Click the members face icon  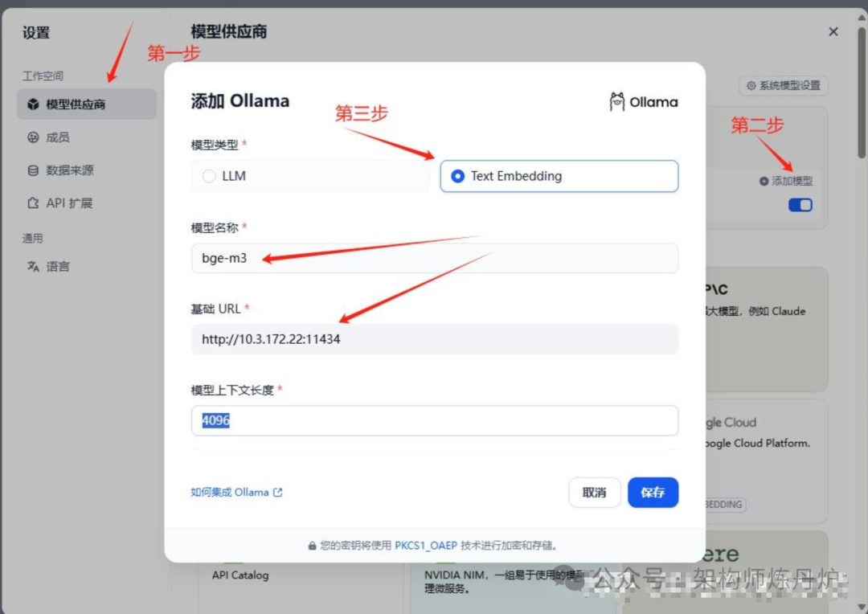(33, 137)
